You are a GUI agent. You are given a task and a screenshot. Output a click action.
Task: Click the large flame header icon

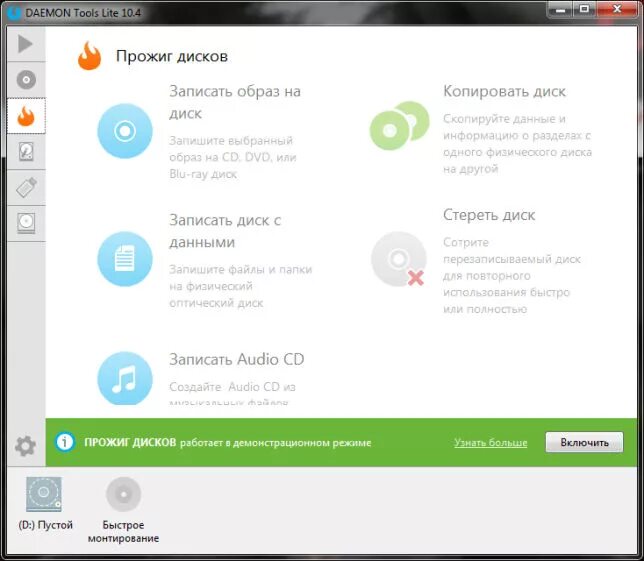pyautogui.click(x=90, y=56)
